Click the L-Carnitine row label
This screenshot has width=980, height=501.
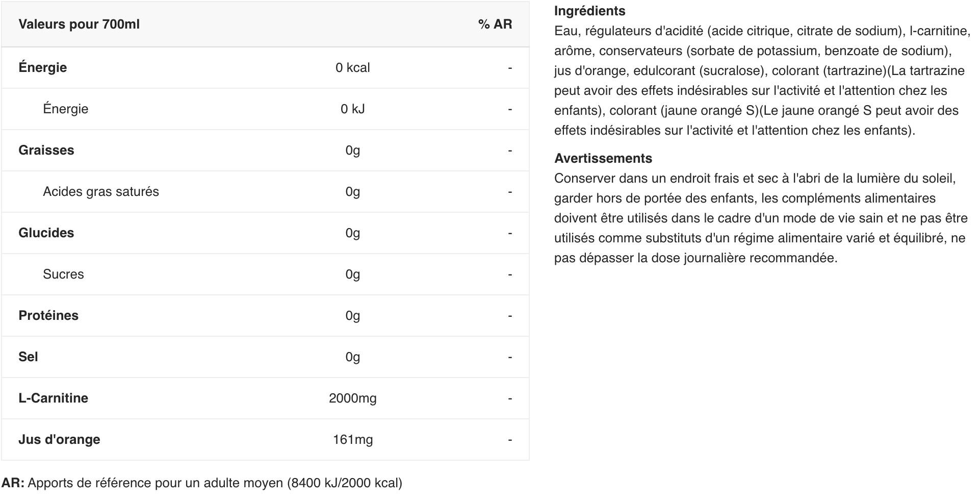(53, 398)
